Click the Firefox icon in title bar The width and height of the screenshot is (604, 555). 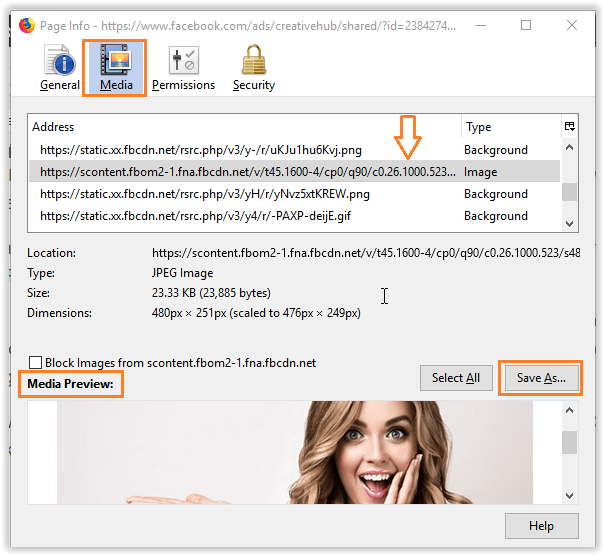(17, 25)
